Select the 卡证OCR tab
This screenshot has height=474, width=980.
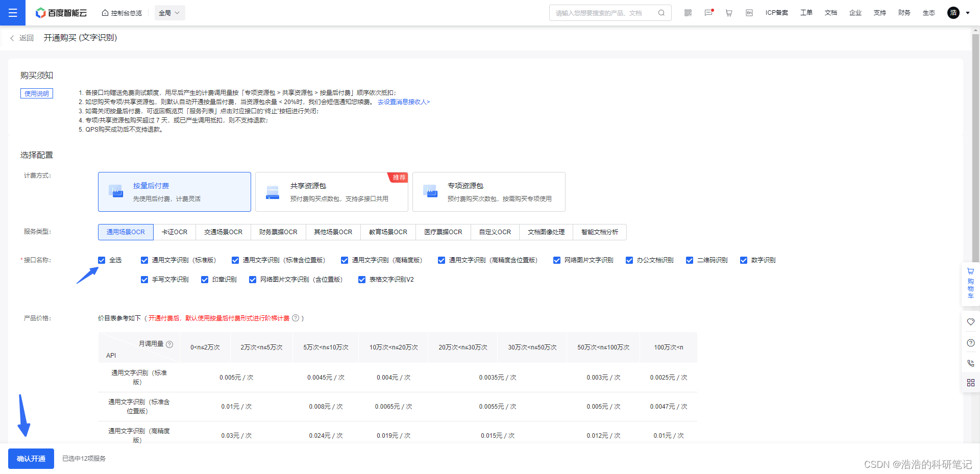pyautogui.click(x=175, y=232)
